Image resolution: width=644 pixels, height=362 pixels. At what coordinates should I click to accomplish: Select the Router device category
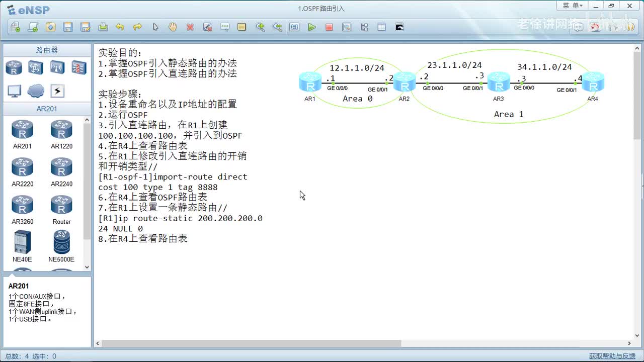pyautogui.click(x=14, y=67)
